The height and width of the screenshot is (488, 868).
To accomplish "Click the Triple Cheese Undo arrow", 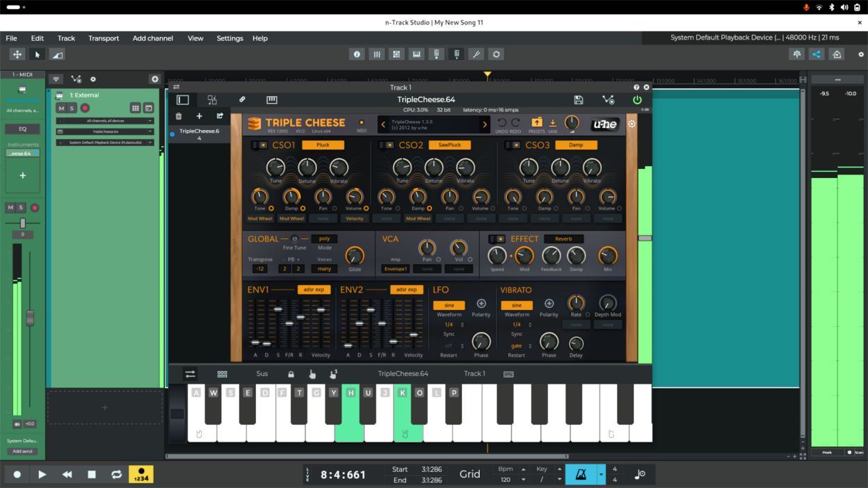I will click(502, 123).
